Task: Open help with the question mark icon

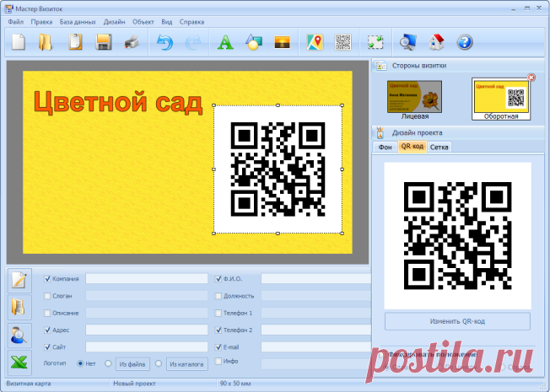Action: pos(464,41)
